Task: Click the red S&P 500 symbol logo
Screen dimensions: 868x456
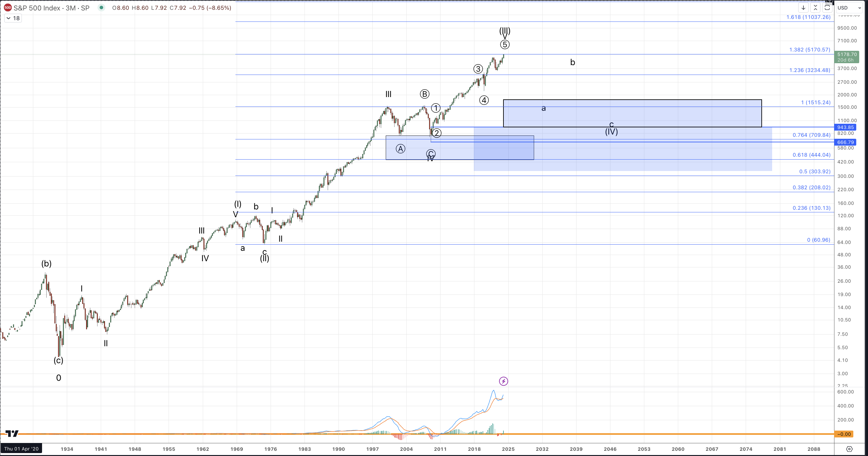Action: pos(8,7)
